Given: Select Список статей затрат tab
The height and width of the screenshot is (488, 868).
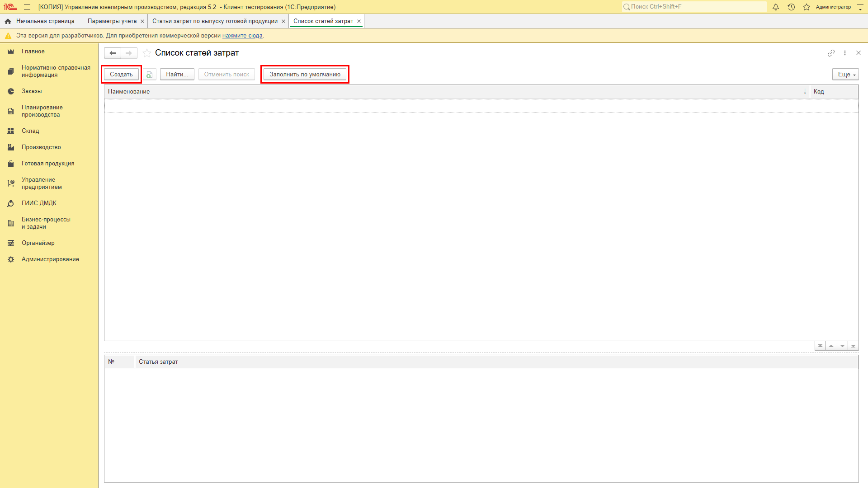Looking at the screenshot, I should pyautogui.click(x=323, y=21).
